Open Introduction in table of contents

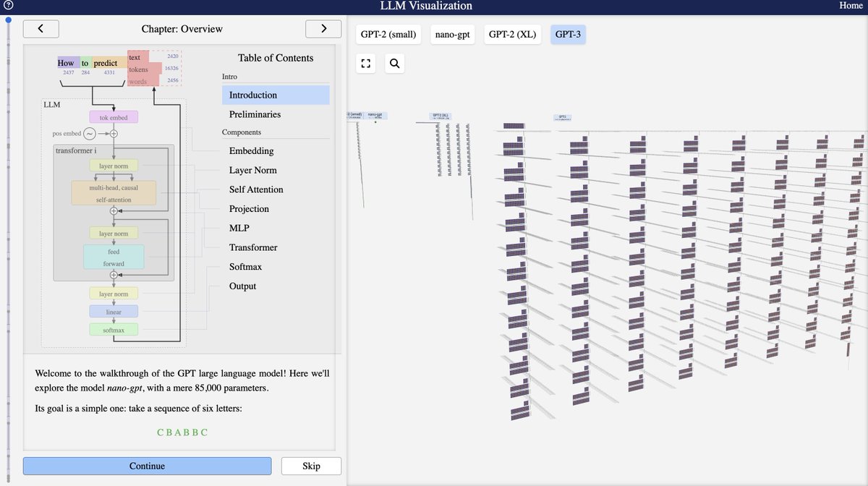(276, 95)
